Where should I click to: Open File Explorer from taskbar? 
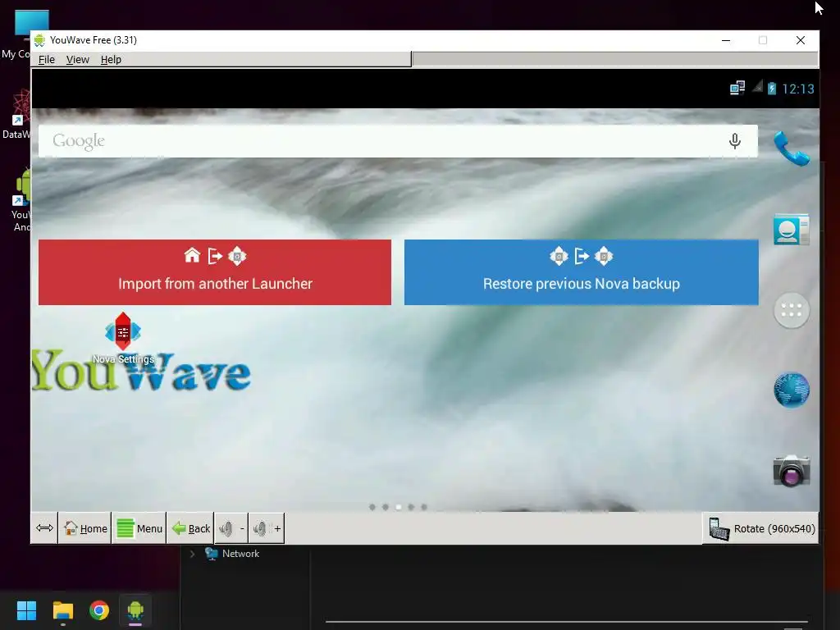point(62,610)
